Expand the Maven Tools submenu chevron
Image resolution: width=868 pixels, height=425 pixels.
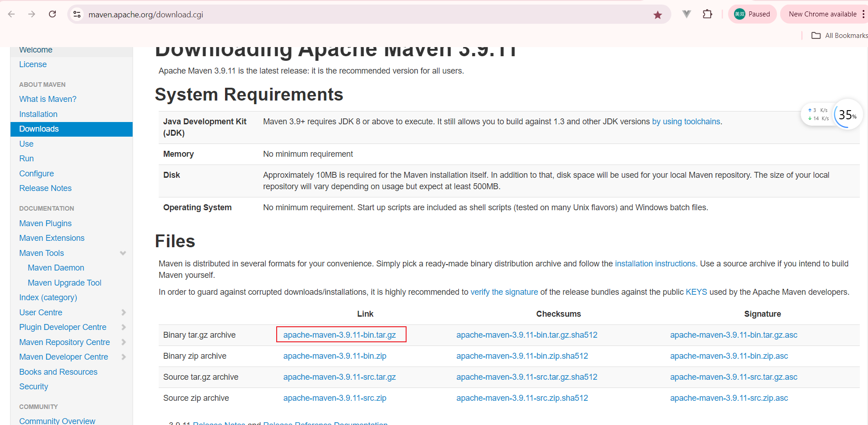tap(123, 253)
